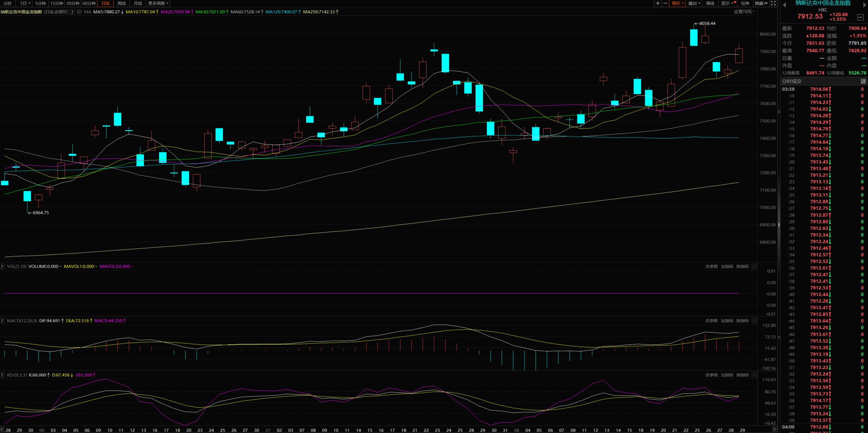Switch to 60分钟 period tab

click(89, 3)
